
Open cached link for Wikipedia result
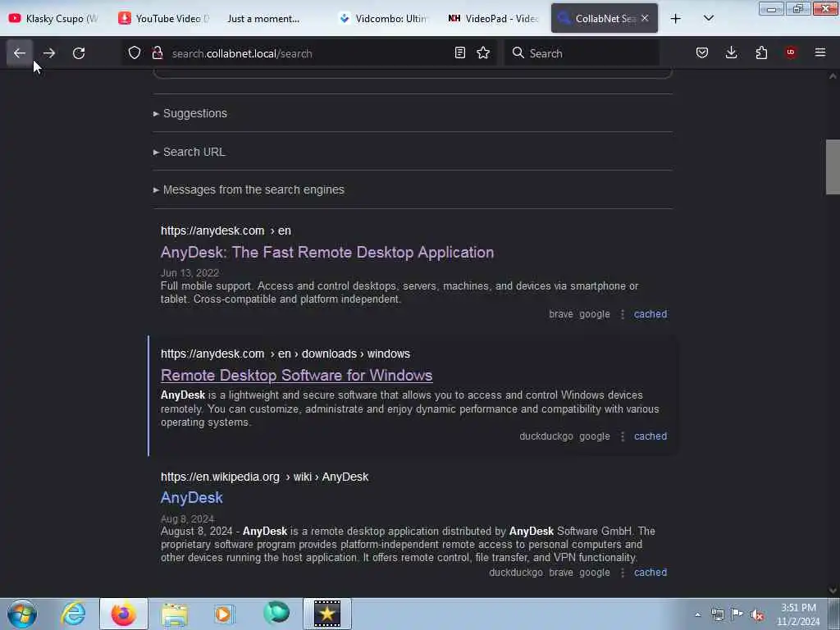651,572
